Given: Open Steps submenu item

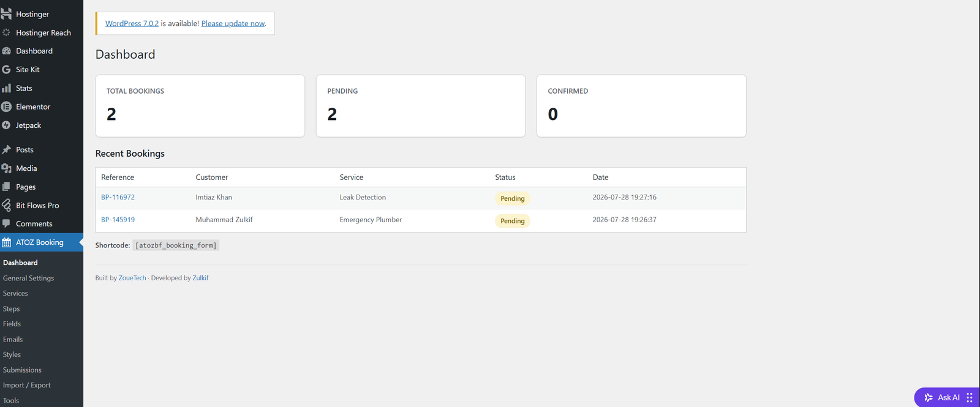Looking at the screenshot, I should pyautogui.click(x=11, y=308).
